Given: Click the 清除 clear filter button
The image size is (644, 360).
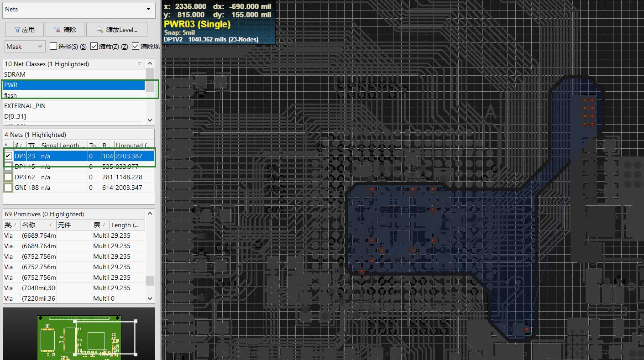Looking at the screenshot, I should click(65, 30).
